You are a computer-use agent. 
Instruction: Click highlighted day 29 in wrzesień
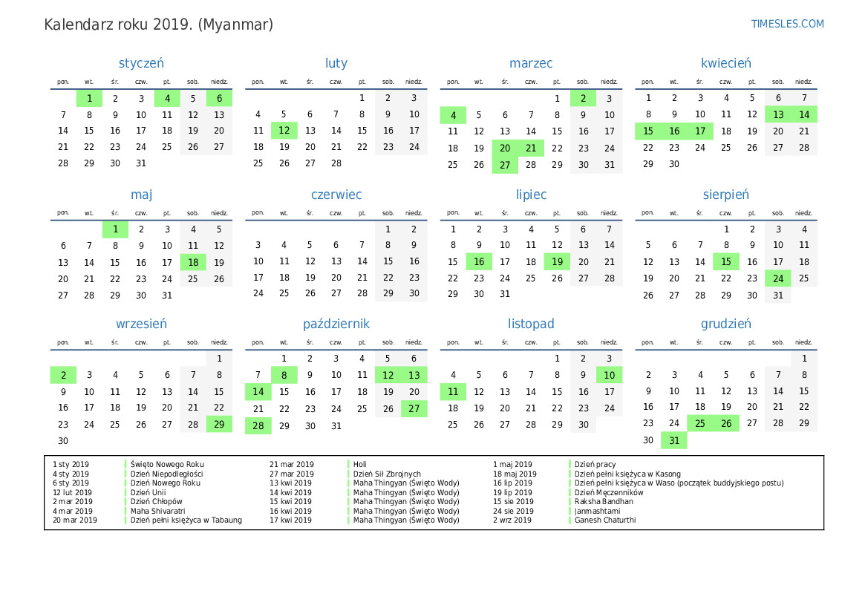[219, 425]
